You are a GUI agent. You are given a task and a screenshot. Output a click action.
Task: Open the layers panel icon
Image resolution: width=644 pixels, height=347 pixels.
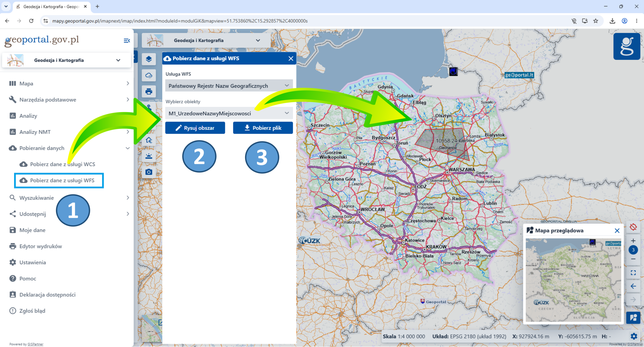click(149, 59)
